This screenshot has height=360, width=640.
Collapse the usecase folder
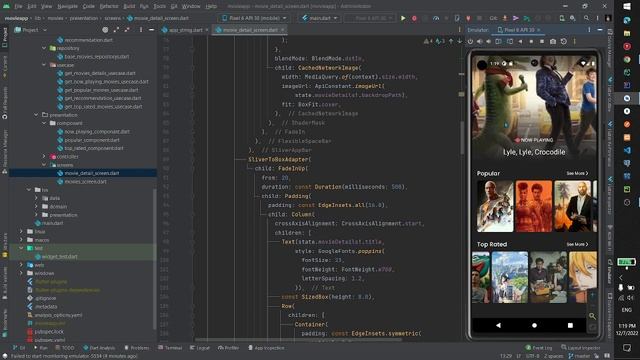tap(44, 65)
